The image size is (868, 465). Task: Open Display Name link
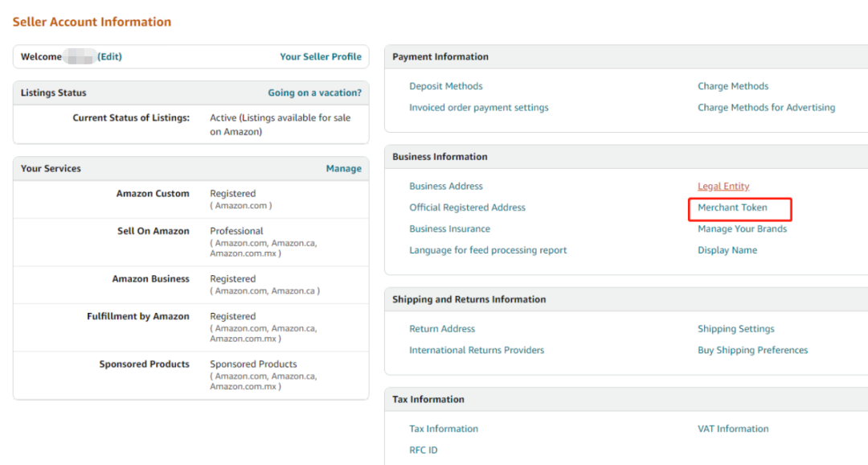(x=727, y=250)
